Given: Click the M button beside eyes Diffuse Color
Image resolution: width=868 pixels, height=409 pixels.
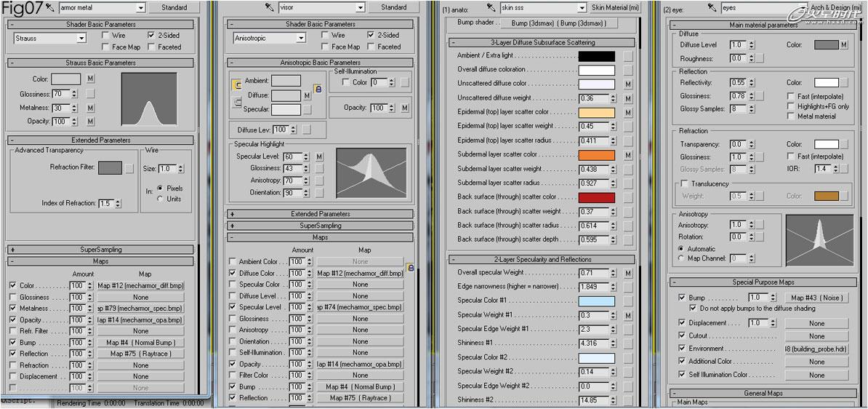Looking at the screenshot, I should point(843,45).
